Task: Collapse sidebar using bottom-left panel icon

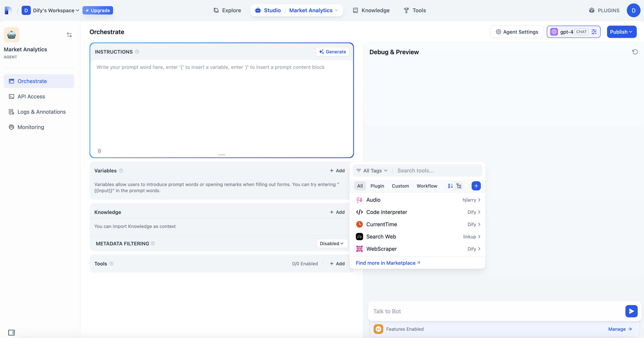Action: (11, 332)
